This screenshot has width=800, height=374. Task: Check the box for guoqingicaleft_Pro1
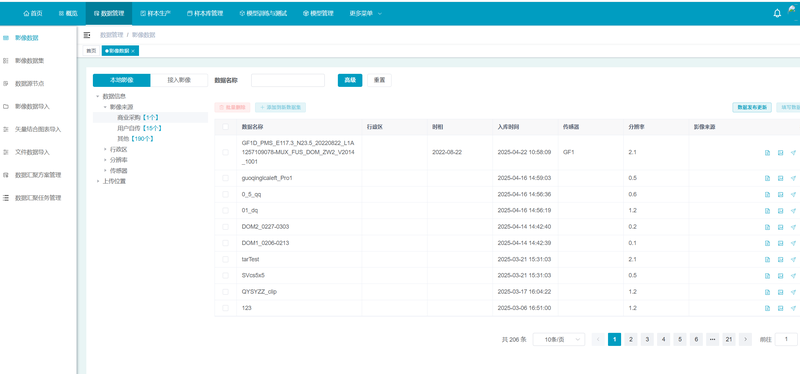(226, 178)
